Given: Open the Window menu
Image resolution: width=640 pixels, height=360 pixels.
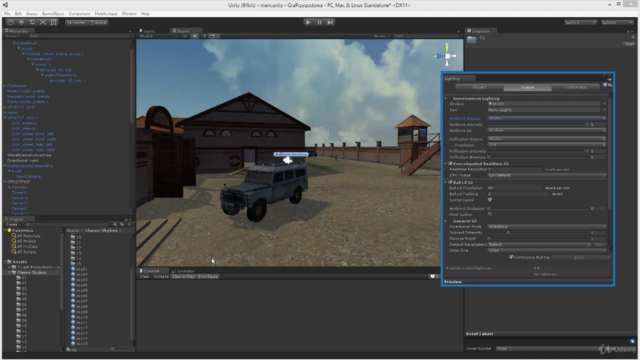Looking at the screenshot, I should pyautogui.click(x=129, y=13).
